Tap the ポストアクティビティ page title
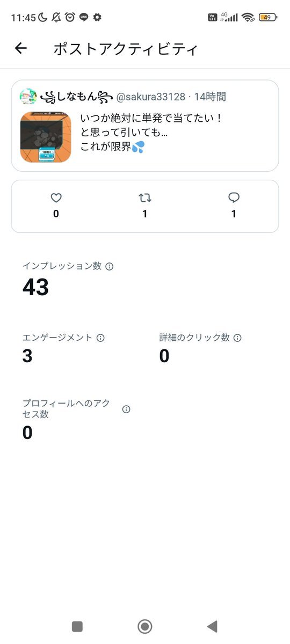This screenshot has width=290, height=644. (126, 49)
